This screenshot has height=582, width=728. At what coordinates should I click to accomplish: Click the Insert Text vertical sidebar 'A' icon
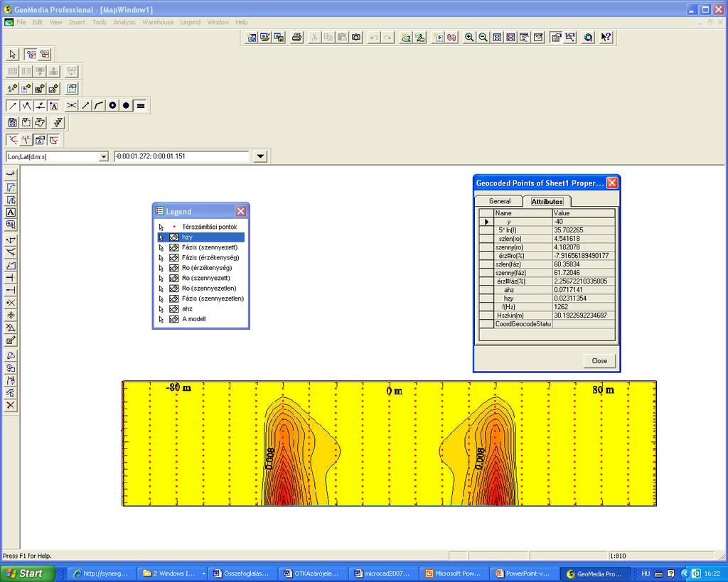click(11, 212)
